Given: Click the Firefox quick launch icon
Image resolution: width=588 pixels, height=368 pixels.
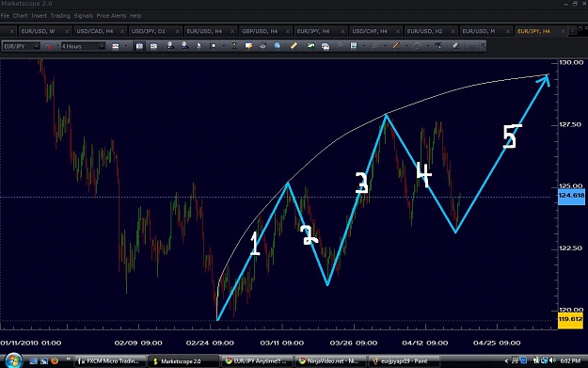Looking at the screenshot, I should 55,360.
